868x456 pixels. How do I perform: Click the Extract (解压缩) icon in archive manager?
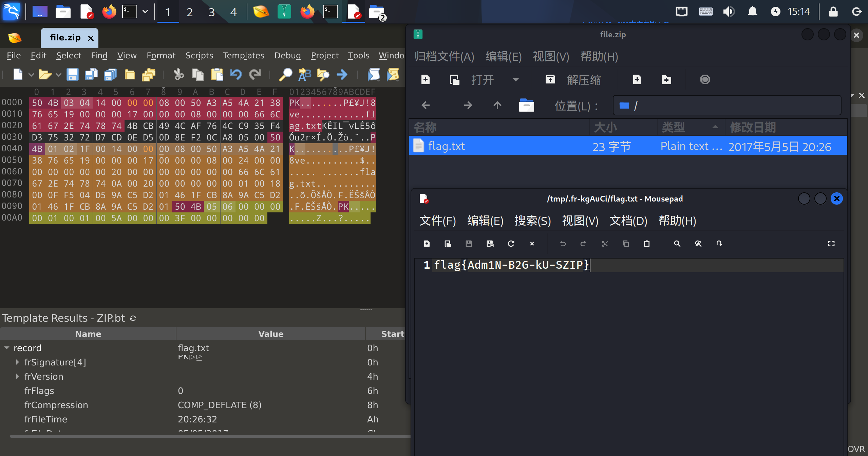tap(550, 80)
